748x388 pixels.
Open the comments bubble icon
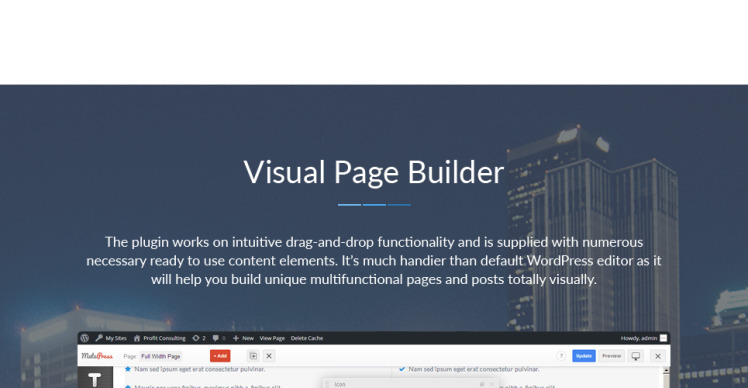[x=219, y=338]
